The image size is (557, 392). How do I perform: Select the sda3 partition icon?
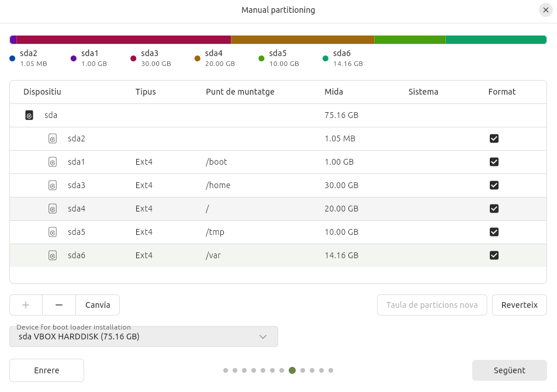tap(53, 185)
